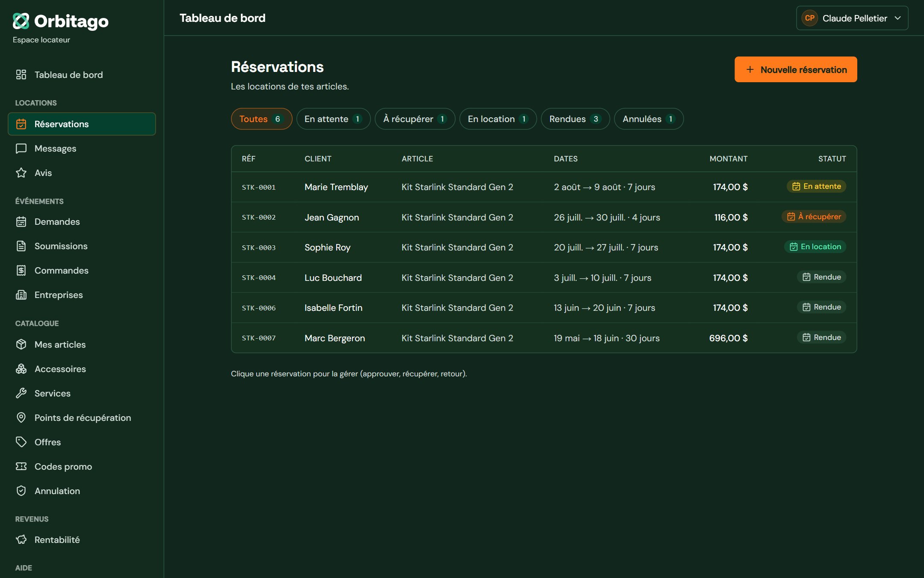Click the Rendues tab count badge 3
924x578 pixels.
coord(595,119)
